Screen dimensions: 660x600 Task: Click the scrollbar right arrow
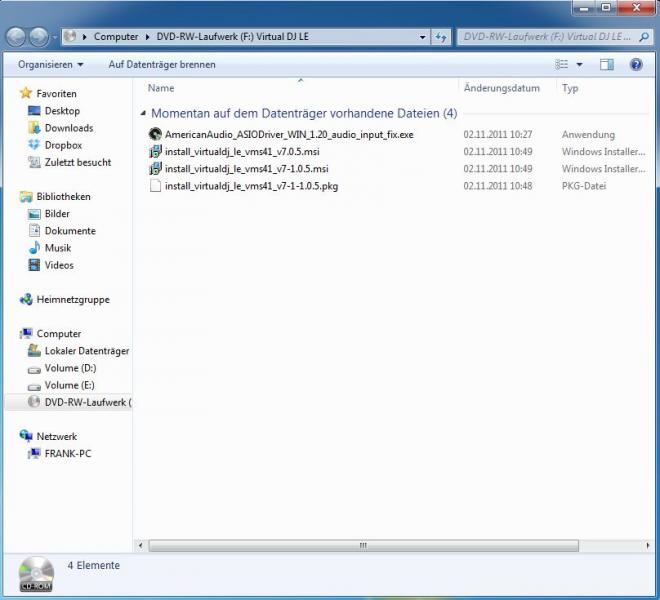click(647, 546)
